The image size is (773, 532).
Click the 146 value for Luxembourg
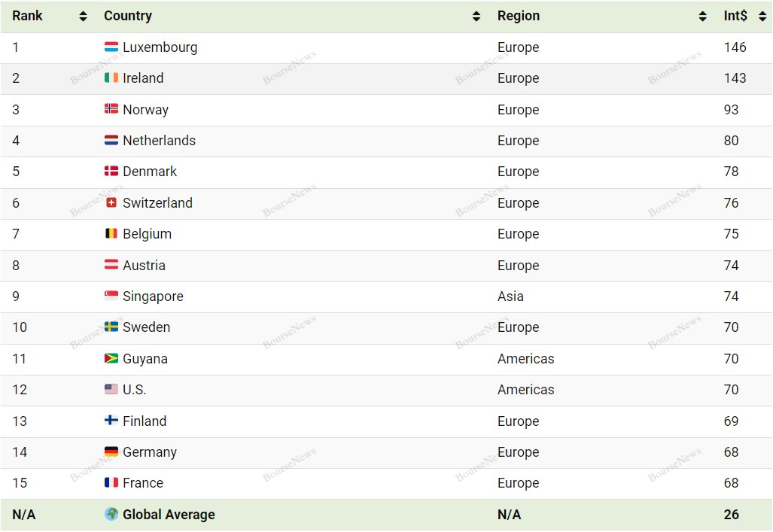pyautogui.click(x=735, y=47)
